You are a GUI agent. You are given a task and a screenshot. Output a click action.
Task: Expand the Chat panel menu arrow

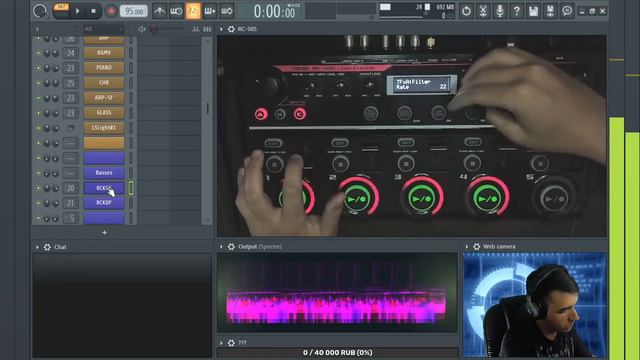pos(37,247)
